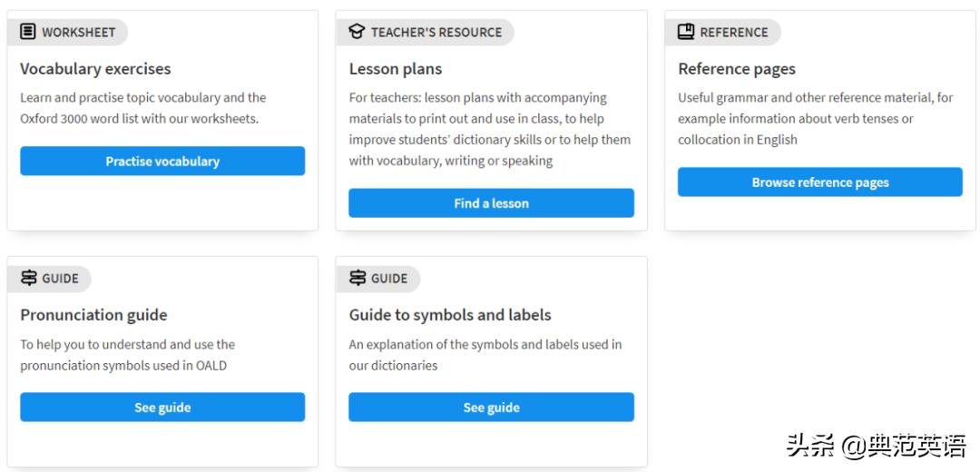Select the Pronunciation guide heading
Viewport: 980px width, 472px height.
click(93, 315)
